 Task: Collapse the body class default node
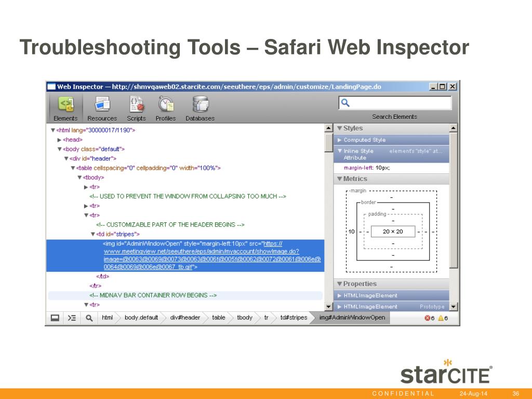coord(59,149)
